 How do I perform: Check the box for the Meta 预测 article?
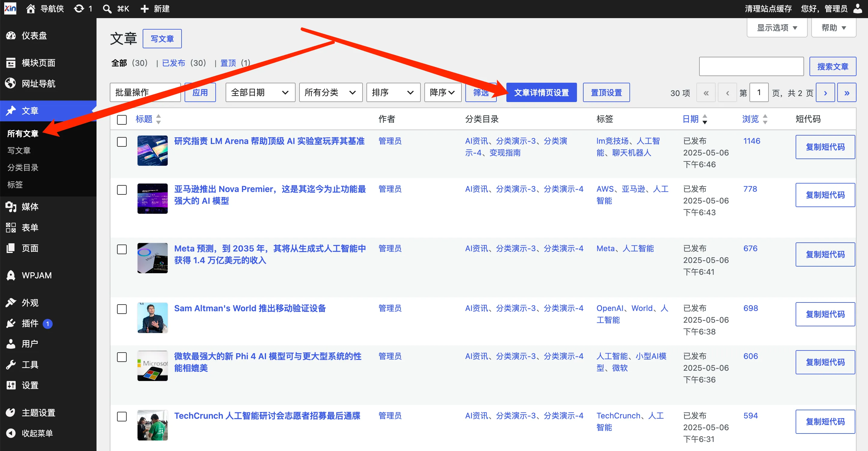tap(122, 249)
